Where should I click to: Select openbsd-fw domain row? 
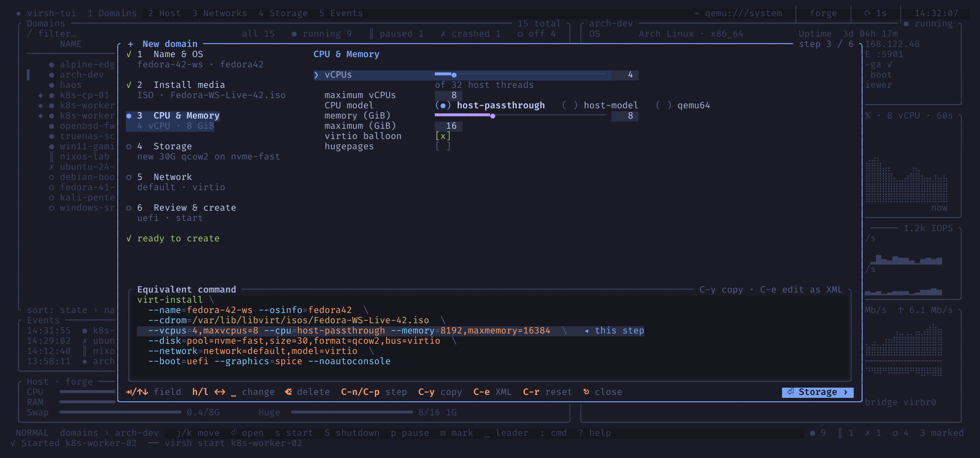(x=82, y=126)
